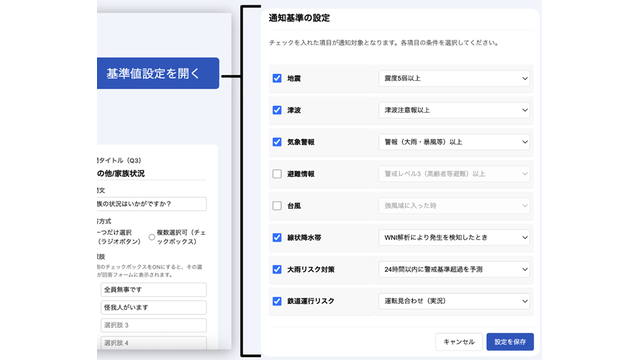640x360 pixels.
Task: Click the 避難情報 label
Action: click(x=301, y=174)
